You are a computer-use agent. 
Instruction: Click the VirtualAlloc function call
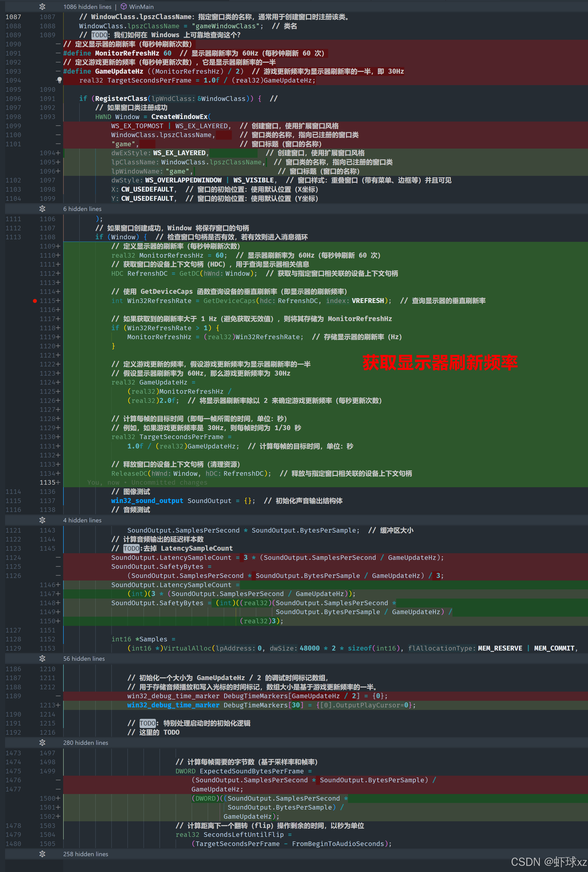click(188, 648)
